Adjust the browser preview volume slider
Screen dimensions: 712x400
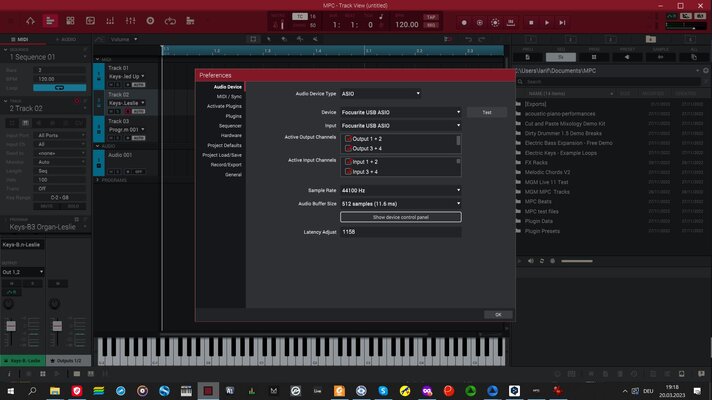point(577,261)
